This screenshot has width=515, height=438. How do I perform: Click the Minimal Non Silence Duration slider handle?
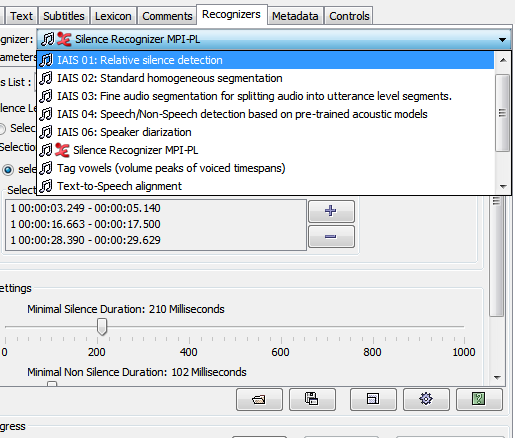[52, 384]
